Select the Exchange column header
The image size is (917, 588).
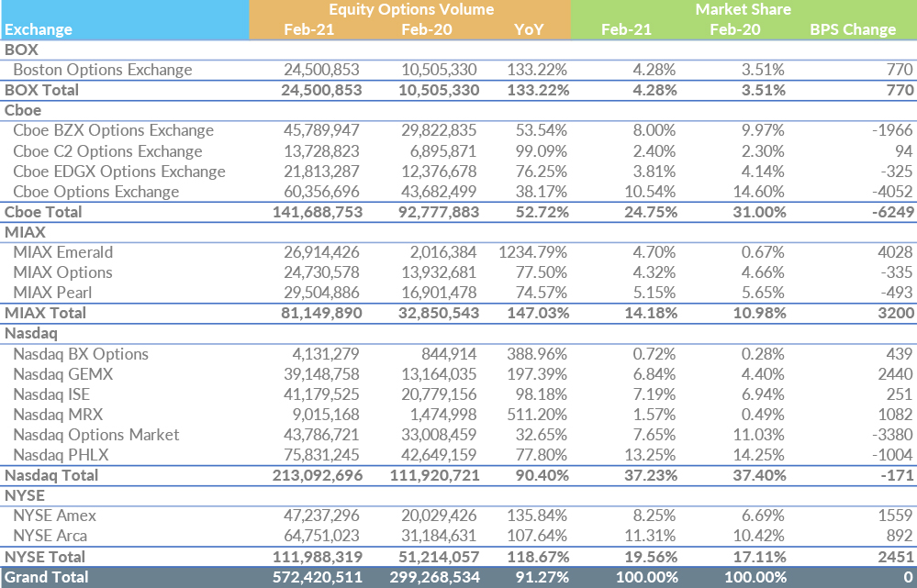39,29
